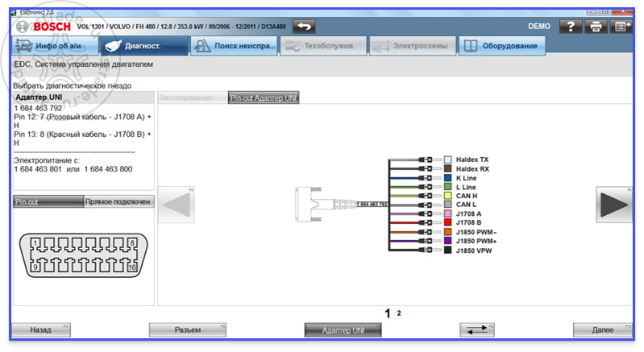This screenshot has width=644, height=352.
Task: Open the Поиск неиспра... tab
Action: click(234, 46)
